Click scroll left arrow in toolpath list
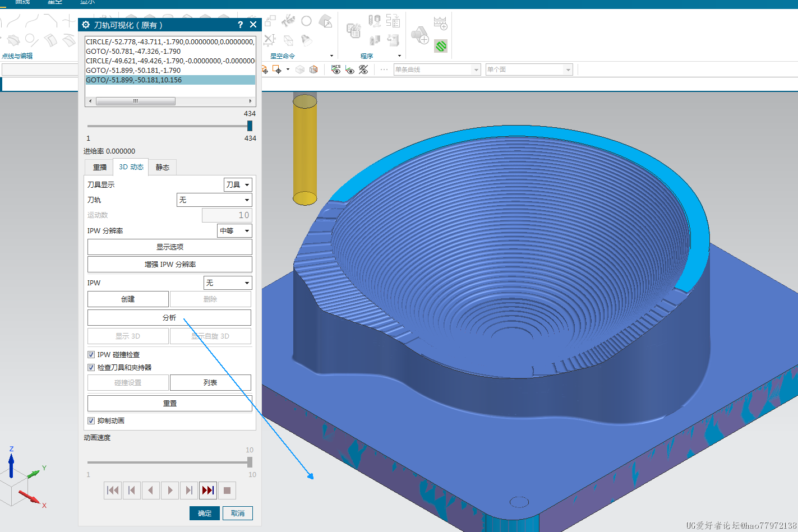Image resolution: width=798 pixels, height=532 pixels. pos(90,101)
